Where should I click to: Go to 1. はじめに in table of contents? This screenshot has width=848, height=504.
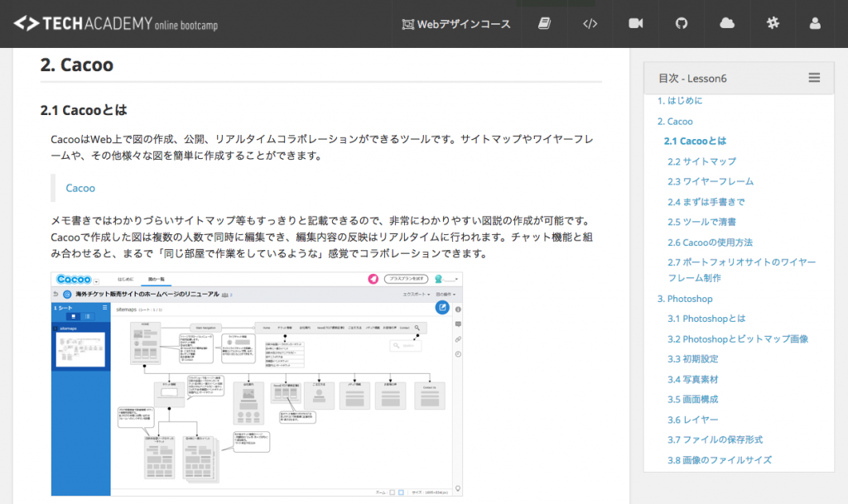(680, 100)
